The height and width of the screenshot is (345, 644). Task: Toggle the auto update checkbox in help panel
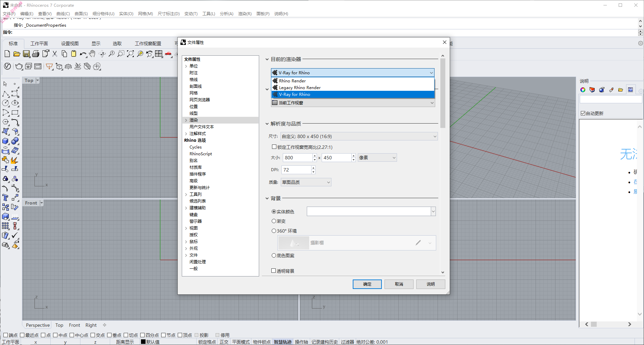[x=583, y=113]
